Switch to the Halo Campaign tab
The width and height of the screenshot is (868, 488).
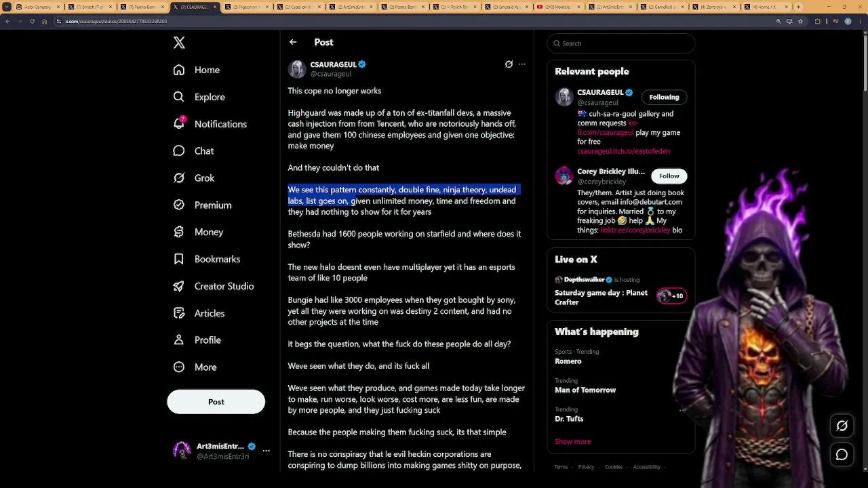point(39,7)
